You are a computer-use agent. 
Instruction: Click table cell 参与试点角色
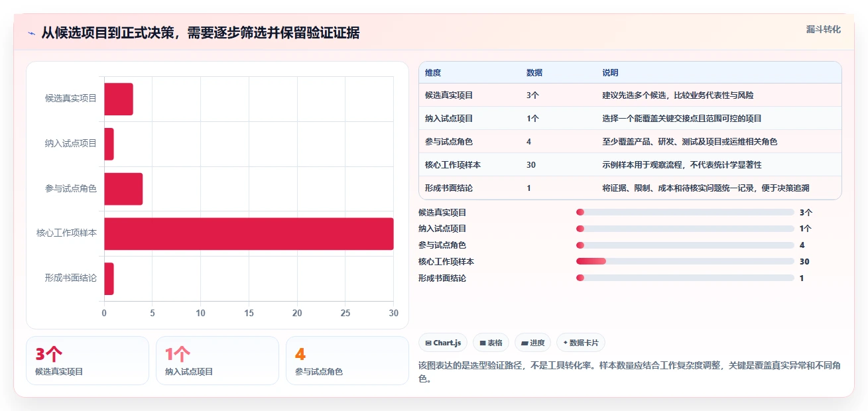point(449,142)
